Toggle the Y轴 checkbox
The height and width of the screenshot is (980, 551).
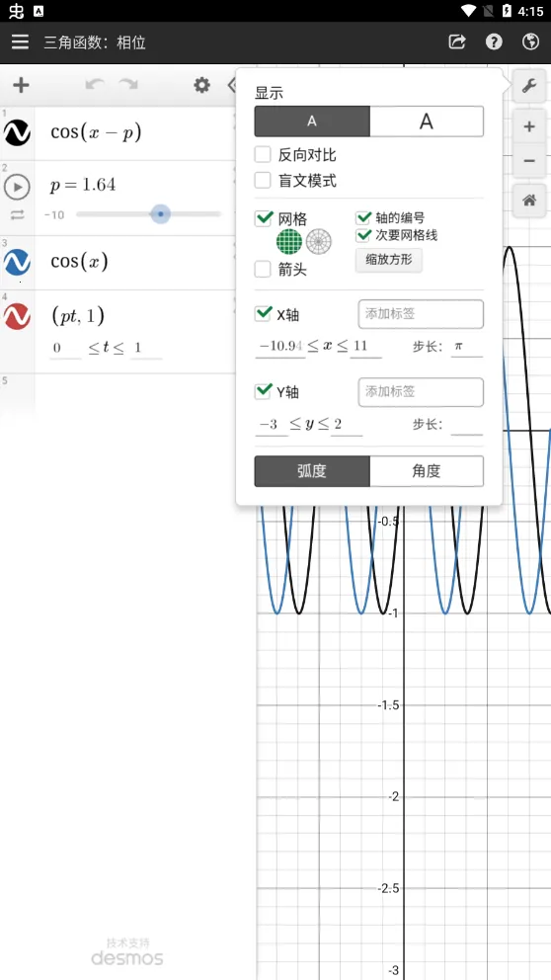coord(264,391)
